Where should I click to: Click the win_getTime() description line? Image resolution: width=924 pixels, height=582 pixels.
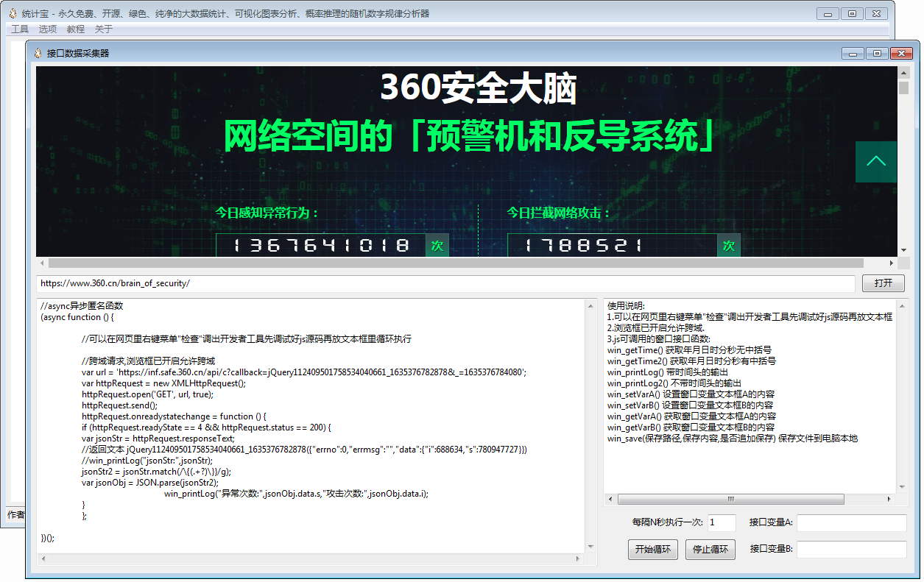(x=689, y=350)
